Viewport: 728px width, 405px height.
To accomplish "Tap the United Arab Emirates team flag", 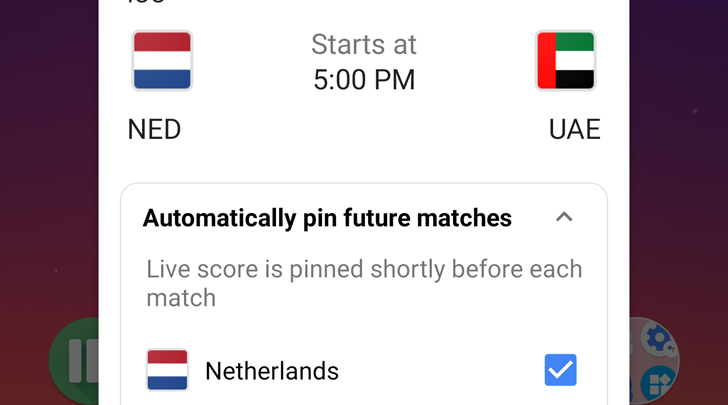I will 566,60.
